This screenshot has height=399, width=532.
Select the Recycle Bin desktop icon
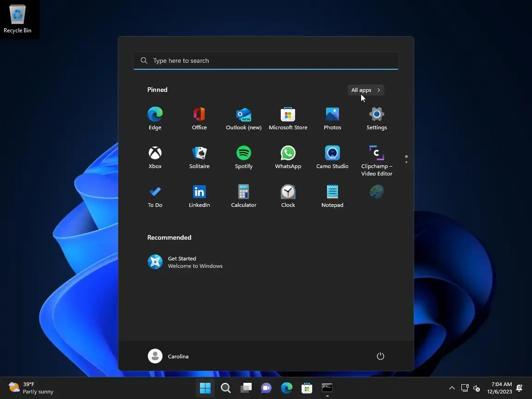coord(17,19)
